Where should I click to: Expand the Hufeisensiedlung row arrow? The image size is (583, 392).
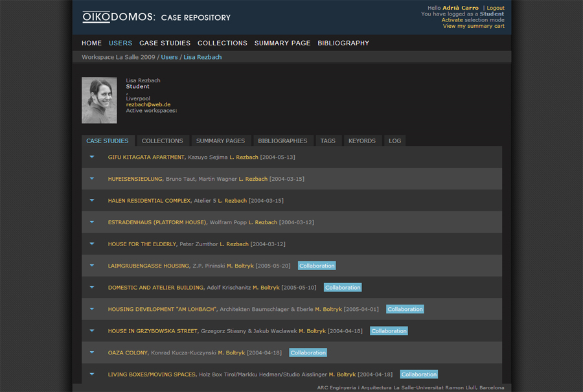pos(92,179)
